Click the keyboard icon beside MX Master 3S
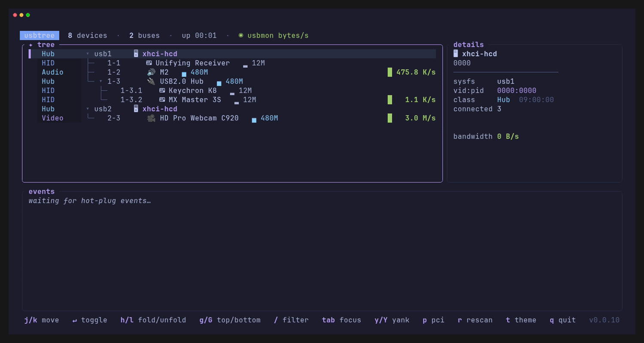Viewport: 644px width, 343px height. click(x=162, y=99)
